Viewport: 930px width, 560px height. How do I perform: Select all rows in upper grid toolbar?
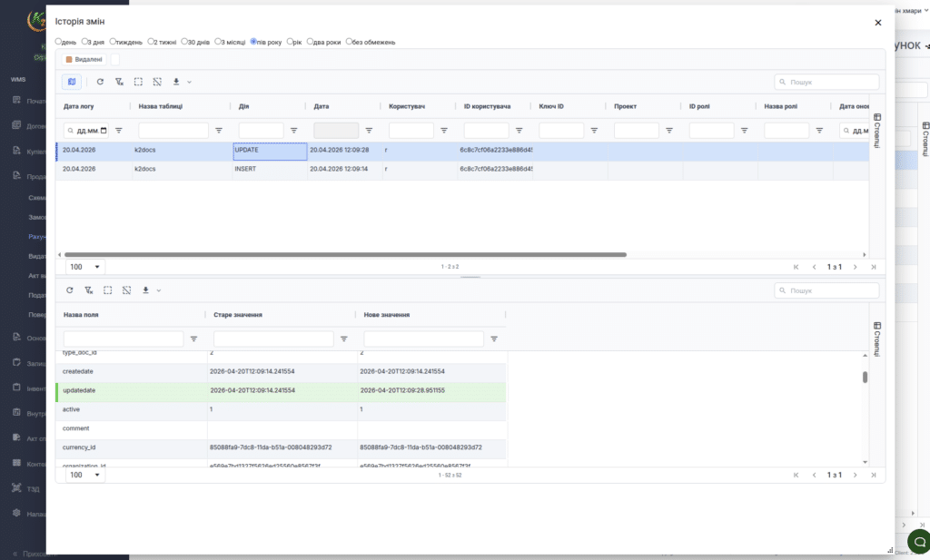point(138,82)
